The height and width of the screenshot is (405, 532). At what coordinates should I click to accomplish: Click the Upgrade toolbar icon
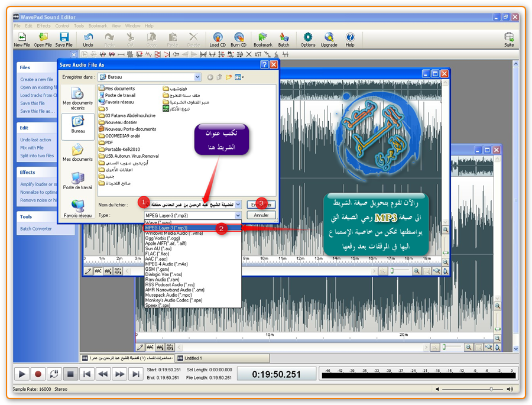(329, 39)
